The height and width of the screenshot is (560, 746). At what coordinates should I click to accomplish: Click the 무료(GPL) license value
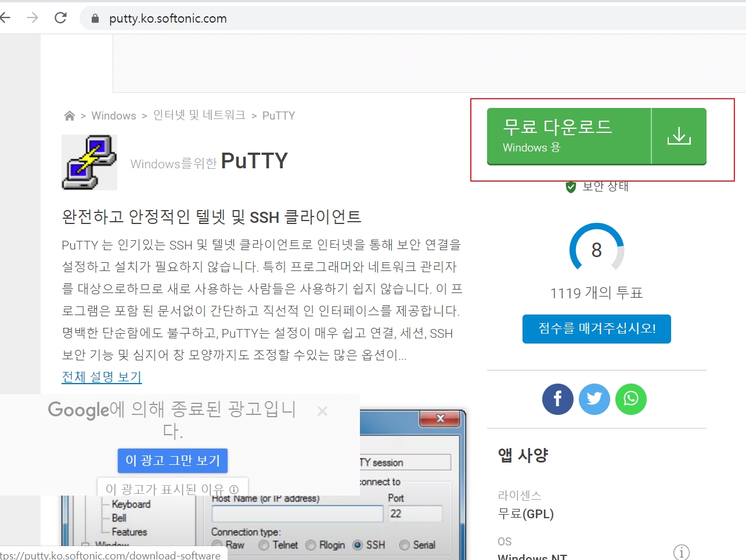[x=526, y=514]
